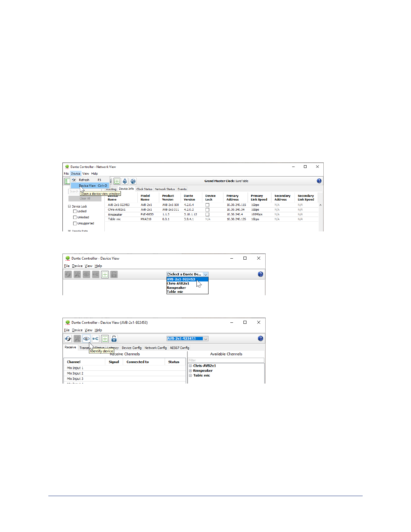Image resolution: width=411 pixels, height=532 pixels.
Task: Click the channel routing icon beside the eye icon
Action: click(x=96, y=339)
